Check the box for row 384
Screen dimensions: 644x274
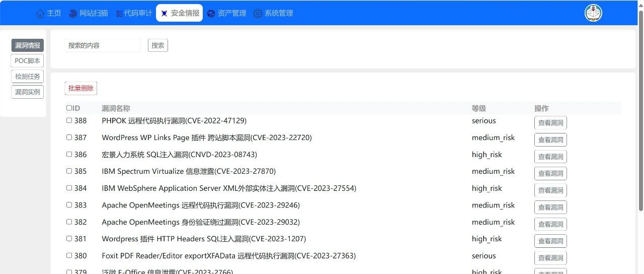[69, 188]
